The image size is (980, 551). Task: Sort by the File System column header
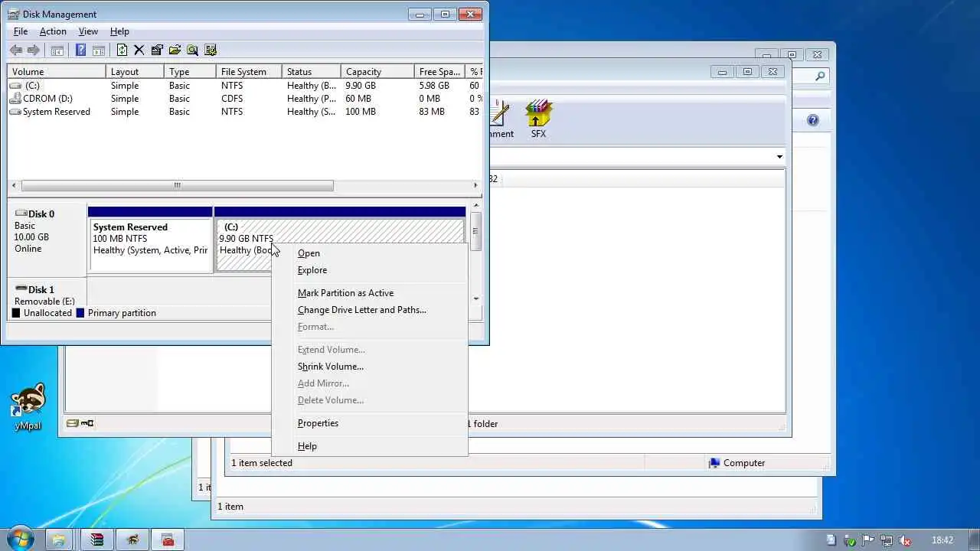coord(249,72)
